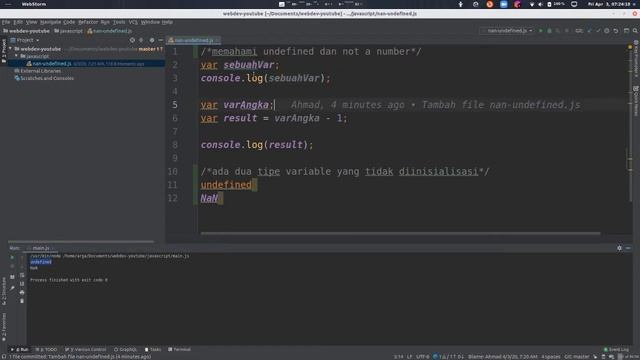
Task: Click the Show History clock icon
Action: tap(607, 31)
